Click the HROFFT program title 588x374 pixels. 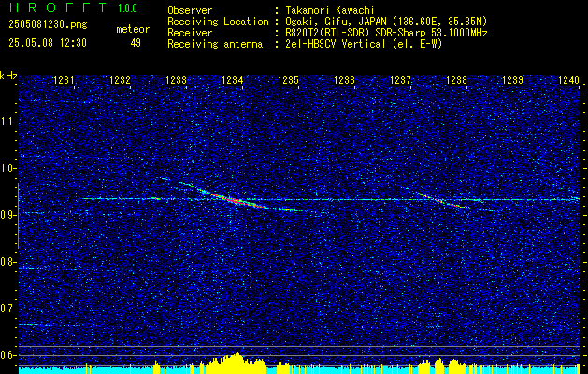click(59, 7)
